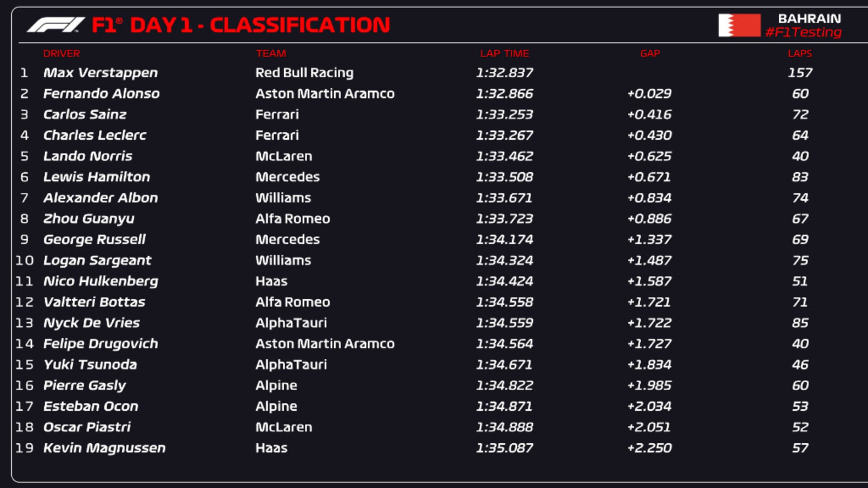Click Oscar Piastri's driver name

87,427
